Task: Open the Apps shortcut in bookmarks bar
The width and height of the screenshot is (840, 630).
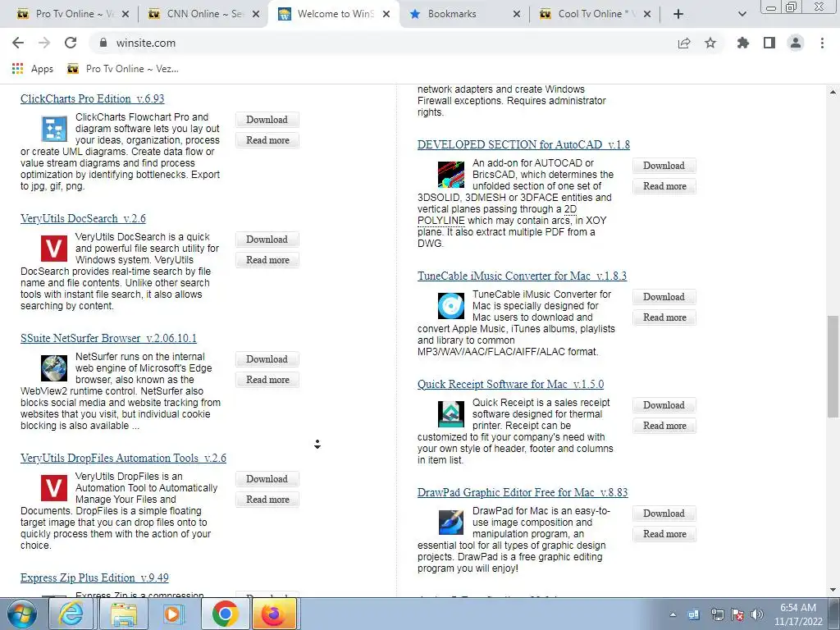Action: [33, 69]
